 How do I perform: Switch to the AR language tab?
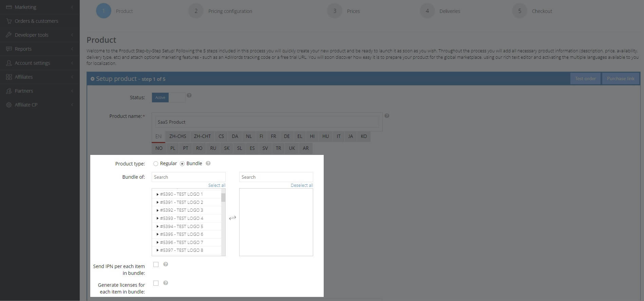click(x=306, y=148)
